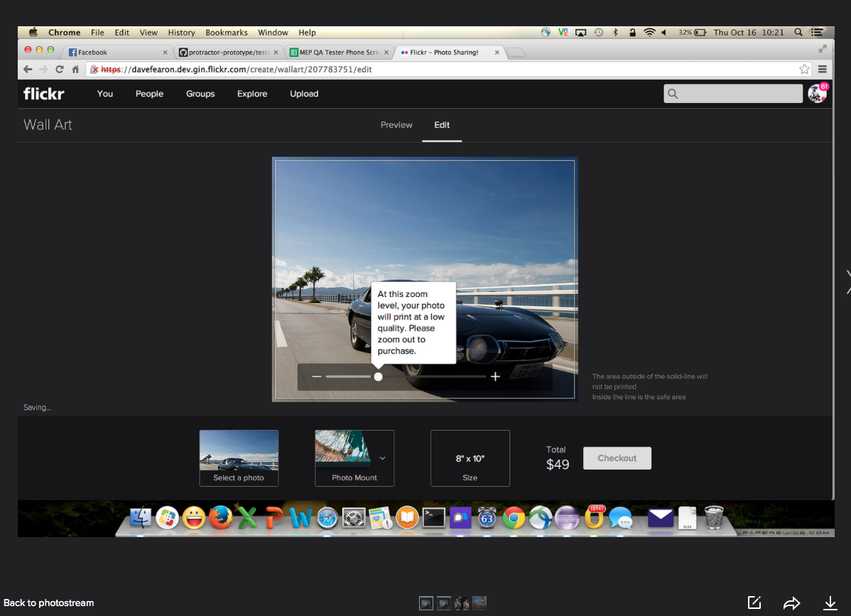Viewport: 851px width, 616px height.
Task: Reload the page with the refresh icon
Action: click(59, 70)
